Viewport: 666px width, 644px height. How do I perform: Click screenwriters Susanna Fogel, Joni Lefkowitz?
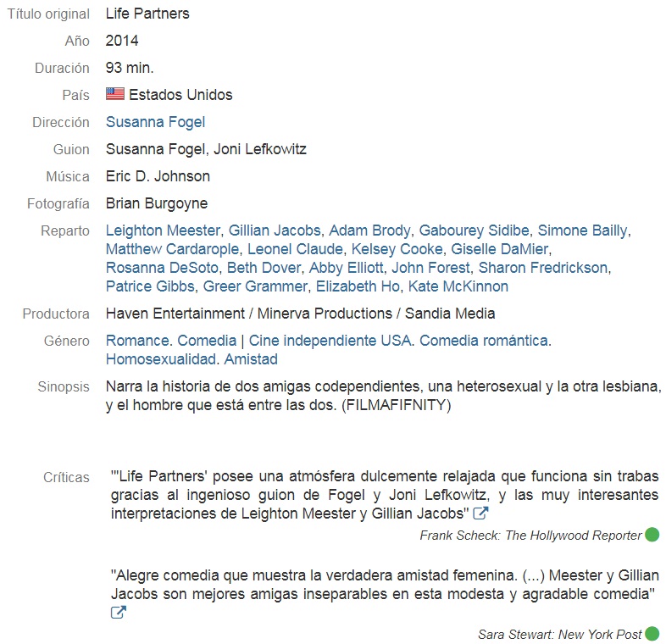(x=206, y=149)
